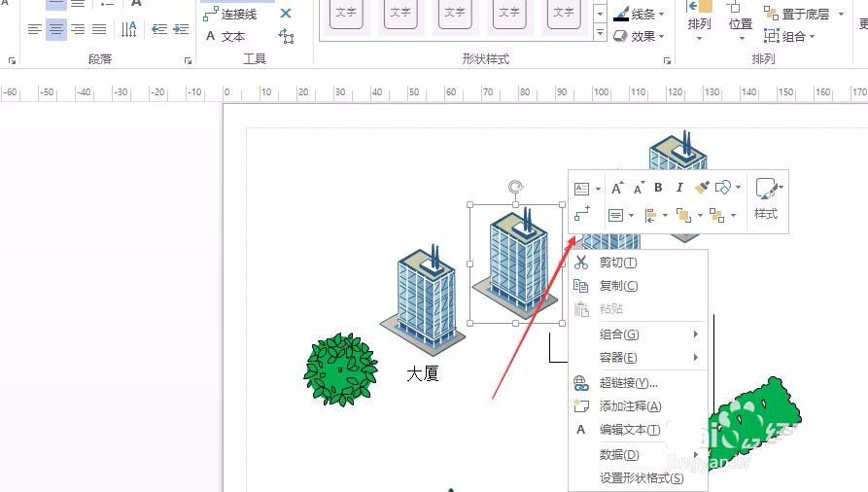Open the 效果 effects dropdown
Screen dimensions: 868x492
[639, 37]
